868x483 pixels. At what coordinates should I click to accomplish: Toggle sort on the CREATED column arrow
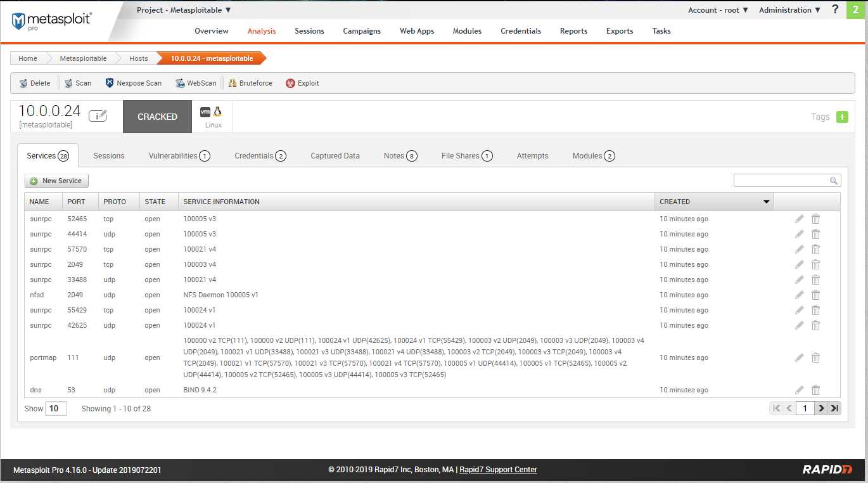point(767,202)
